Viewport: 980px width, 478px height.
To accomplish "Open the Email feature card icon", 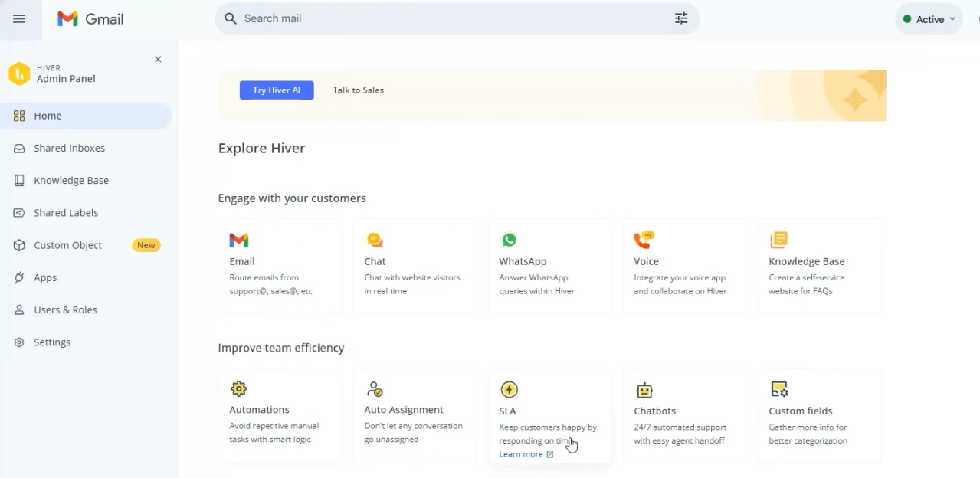I will click(x=239, y=240).
